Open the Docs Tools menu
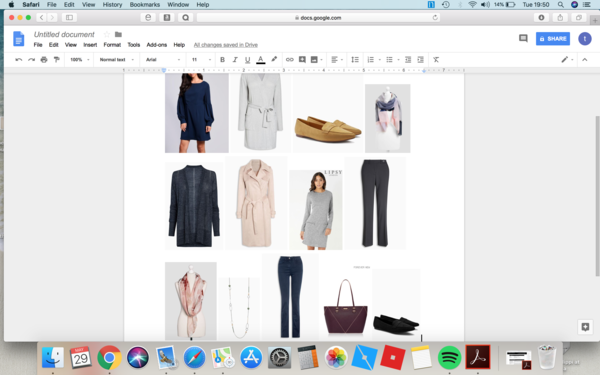 coord(134,45)
